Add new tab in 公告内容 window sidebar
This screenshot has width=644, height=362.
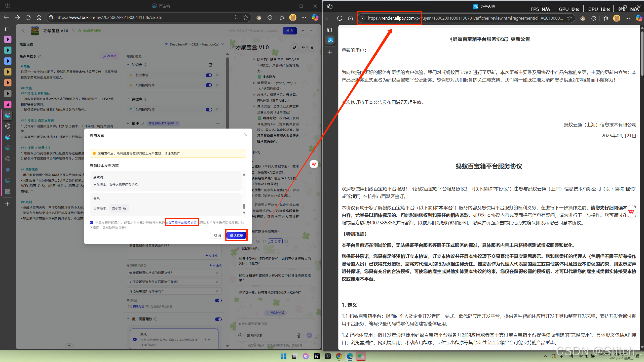click(330, 52)
